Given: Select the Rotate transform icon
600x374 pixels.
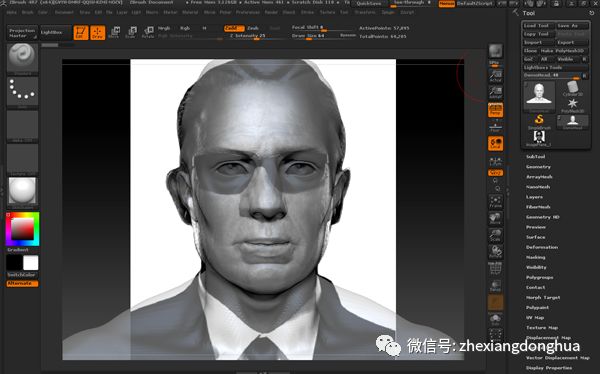Looking at the screenshot, I should [x=148, y=33].
